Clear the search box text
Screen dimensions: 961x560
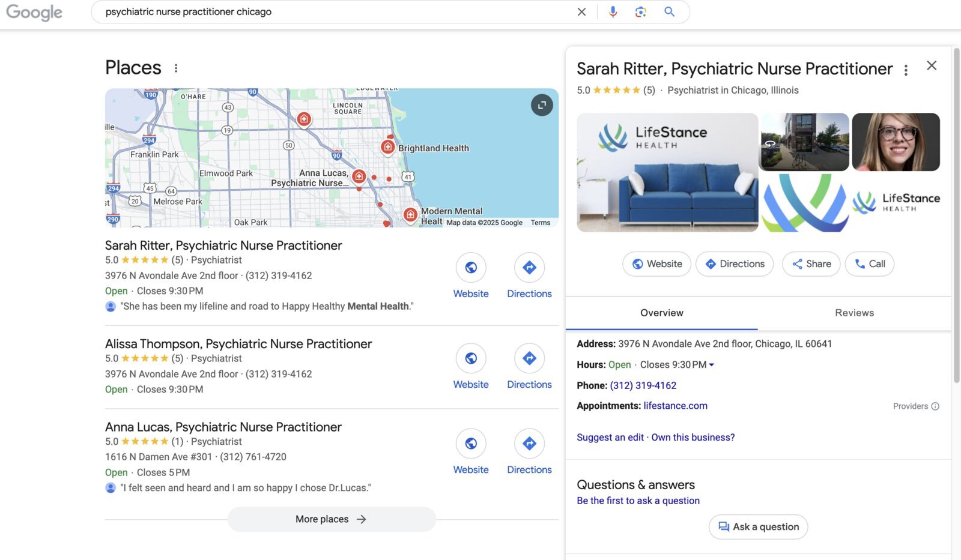coord(581,12)
